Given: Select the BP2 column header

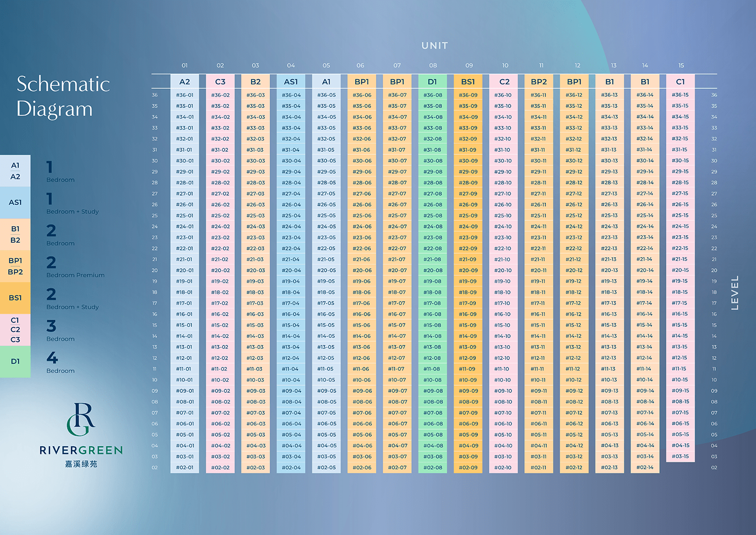Looking at the screenshot, I should (x=538, y=82).
